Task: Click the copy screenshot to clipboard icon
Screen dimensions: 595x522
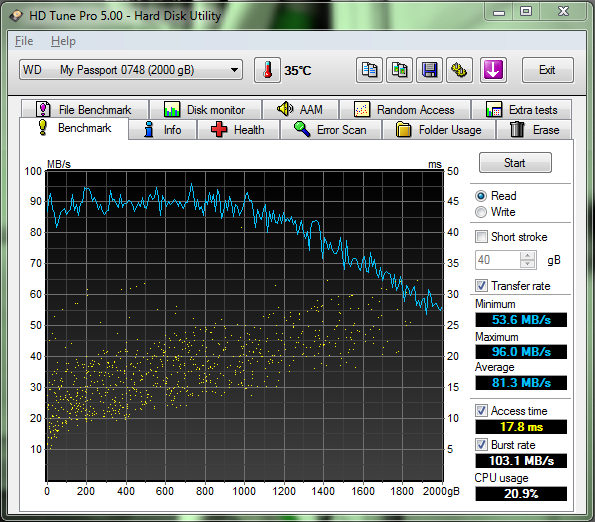Action: click(x=399, y=70)
